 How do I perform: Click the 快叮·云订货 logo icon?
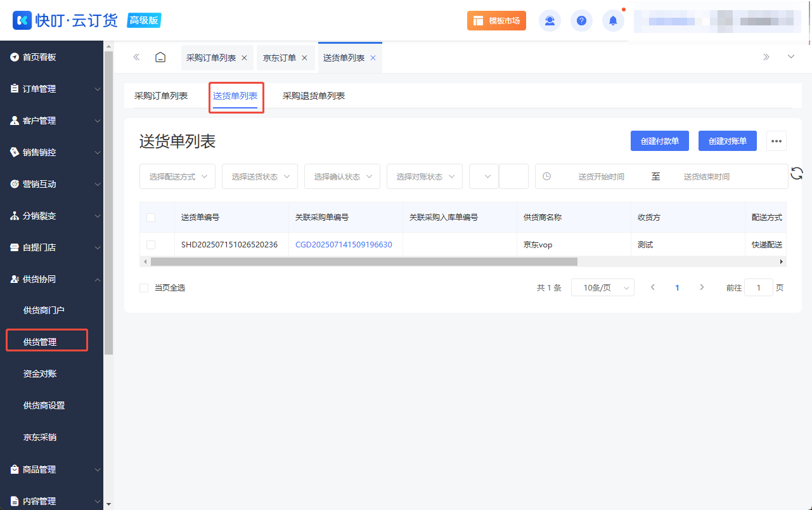[22, 20]
